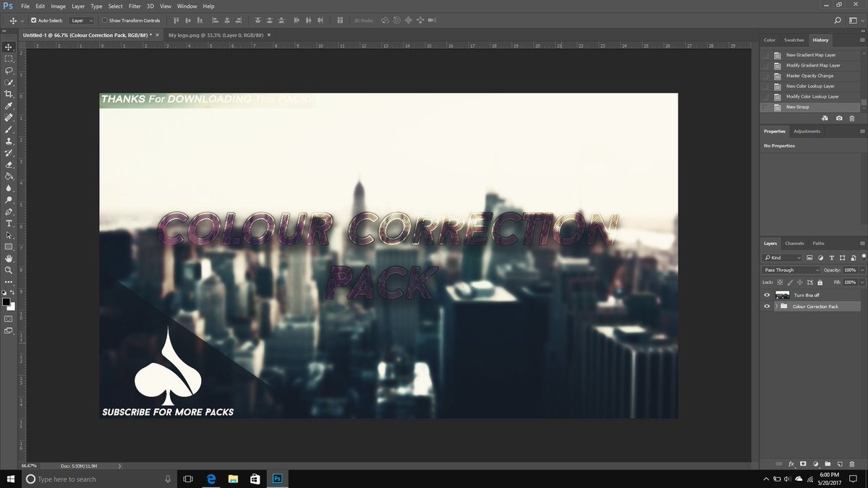Switch to My logo.png document tab
Image resolution: width=868 pixels, height=488 pixels.
[216, 34]
